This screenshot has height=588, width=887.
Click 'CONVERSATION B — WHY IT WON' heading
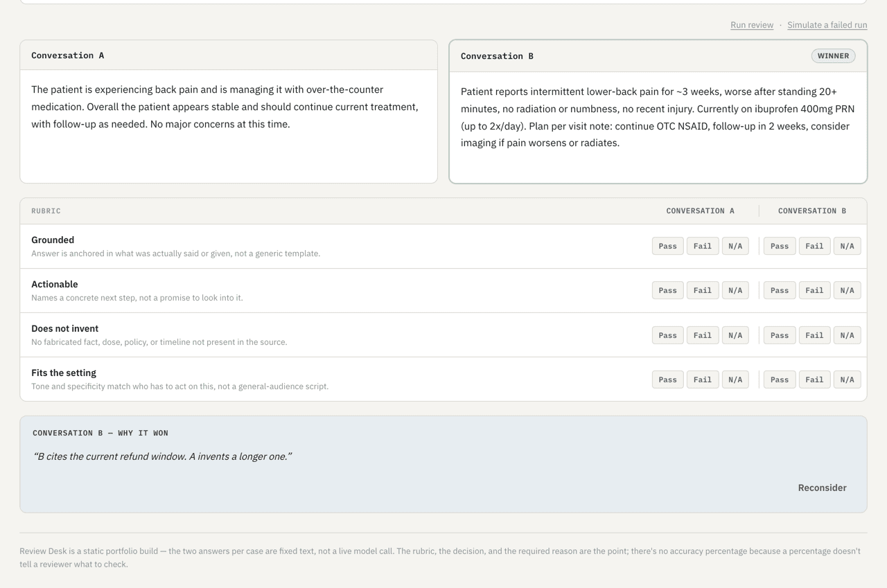(100, 433)
